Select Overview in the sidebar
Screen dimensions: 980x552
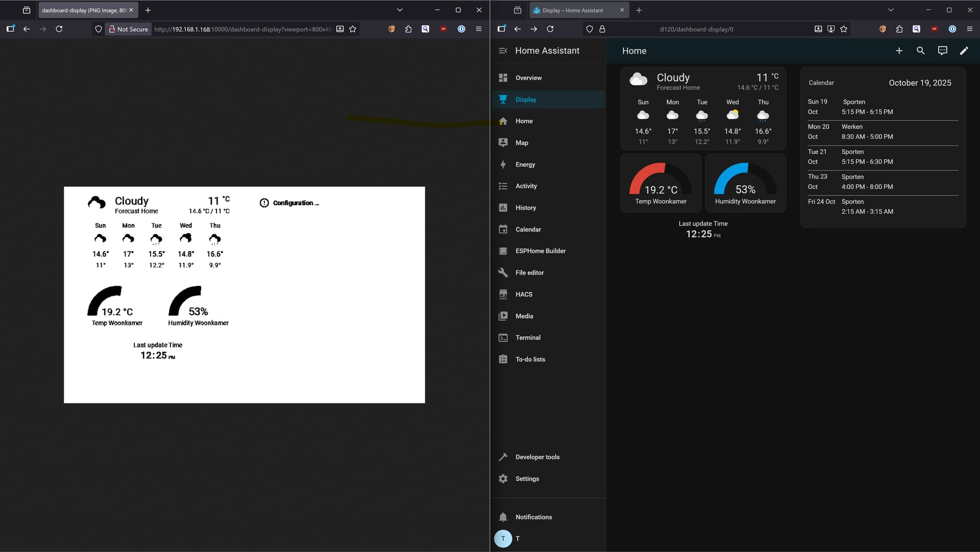(528, 78)
